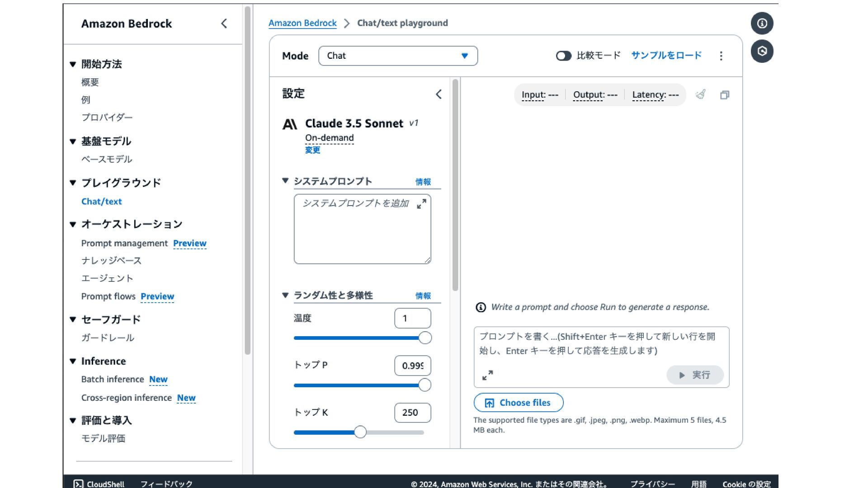Click the info circle icon top right
Image resolution: width=868 pixels, height=488 pixels.
pos(762,23)
